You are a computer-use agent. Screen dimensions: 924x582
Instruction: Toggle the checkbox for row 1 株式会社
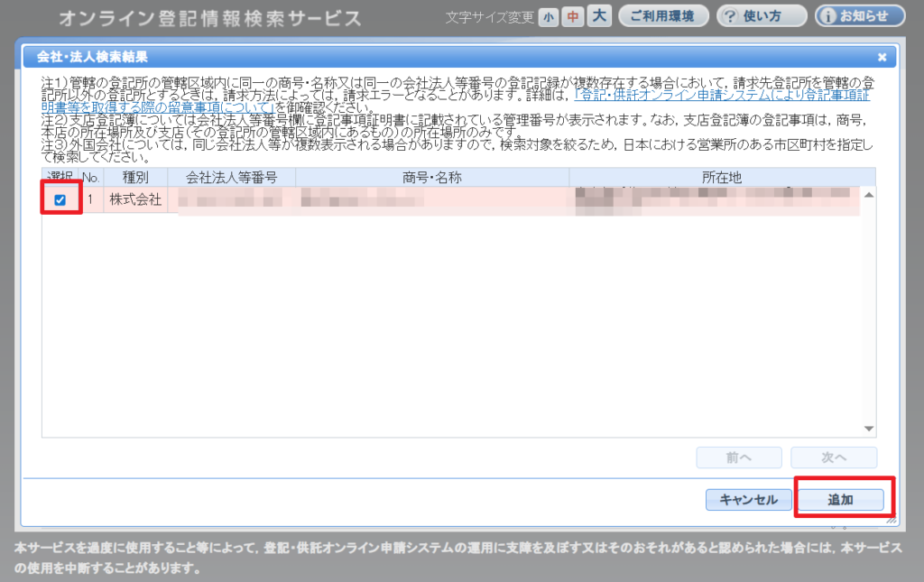(x=60, y=200)
